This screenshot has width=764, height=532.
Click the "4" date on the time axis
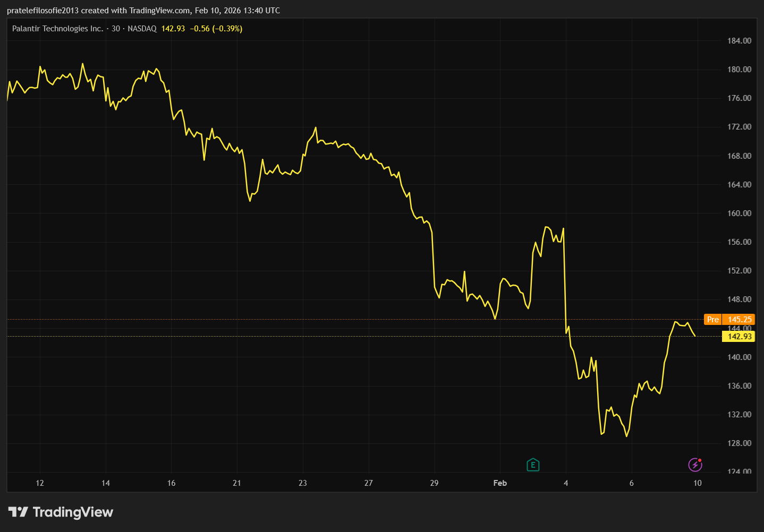[x=566, y=483]
